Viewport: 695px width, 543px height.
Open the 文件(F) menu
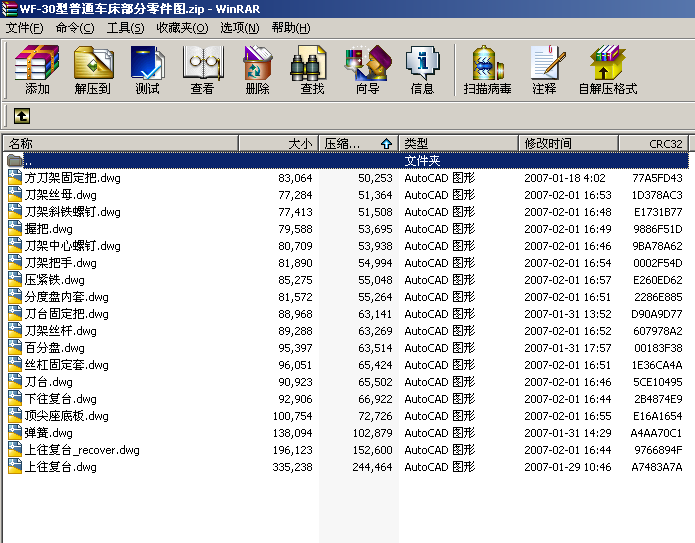(24, 28)
